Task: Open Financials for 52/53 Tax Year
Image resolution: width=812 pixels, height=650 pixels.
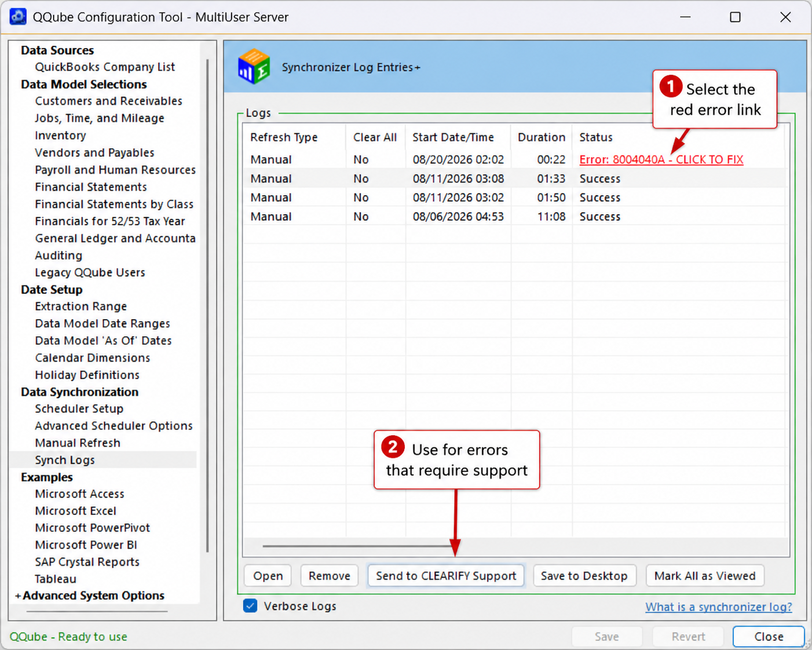Action: click(110, 221)
